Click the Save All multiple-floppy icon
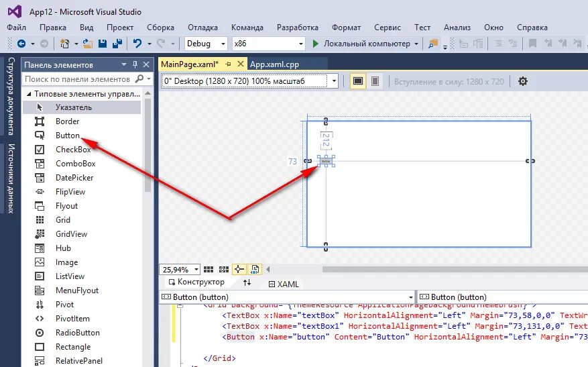Image resolution: width=588 pixels, height=367 pixels. tap(117, 44)
